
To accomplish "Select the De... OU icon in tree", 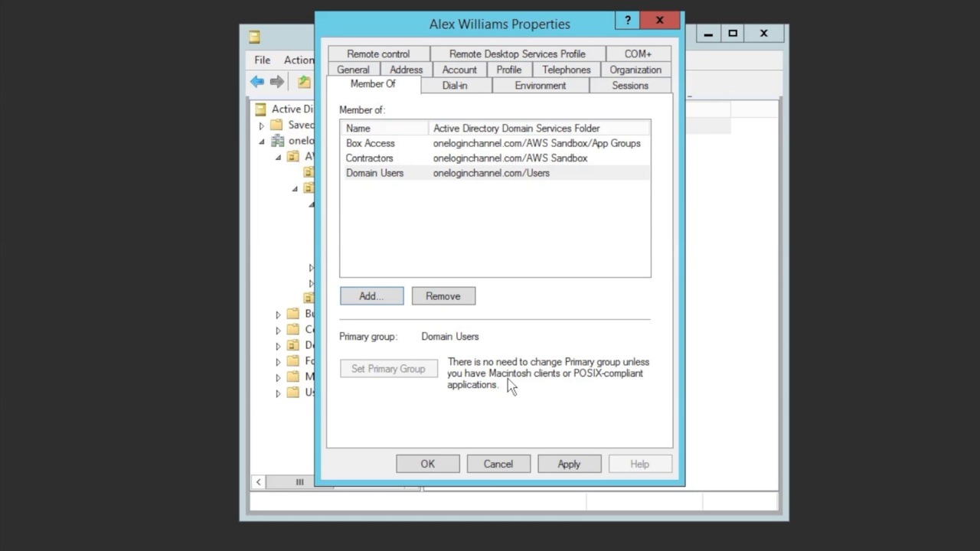I will (293, 345).
